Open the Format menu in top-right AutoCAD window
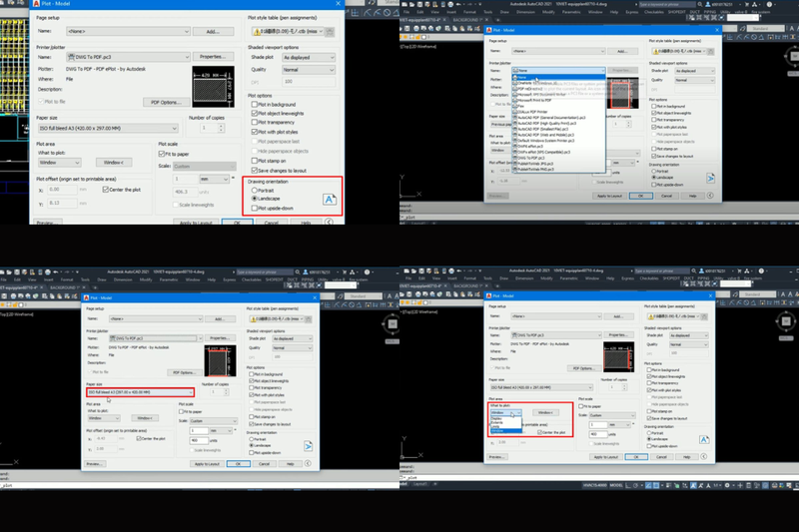The height and width of the screenshot is (532, 799). tap(469, 12)
